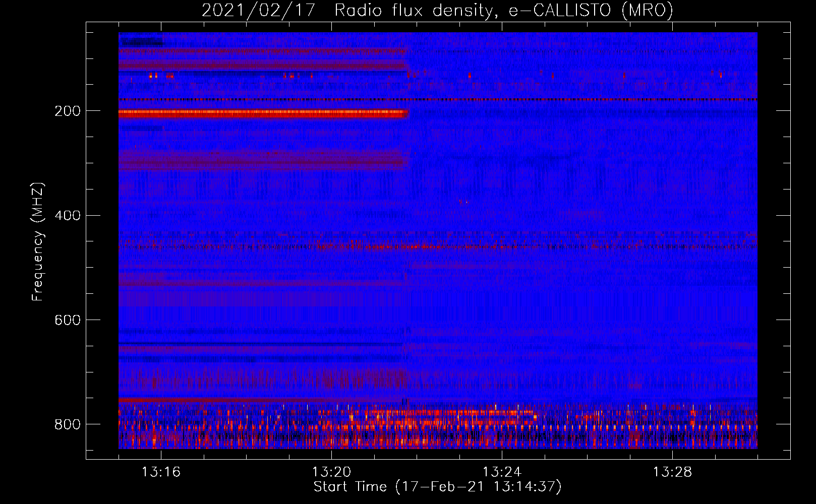
Task: Click the 'Start Time (17-Feb-21 13:14:37)' axis label
Action: click(437, 487)
